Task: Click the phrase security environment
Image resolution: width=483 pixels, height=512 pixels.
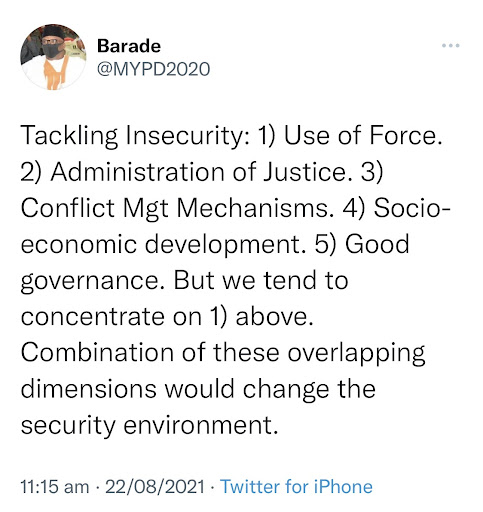Action: 149,425
